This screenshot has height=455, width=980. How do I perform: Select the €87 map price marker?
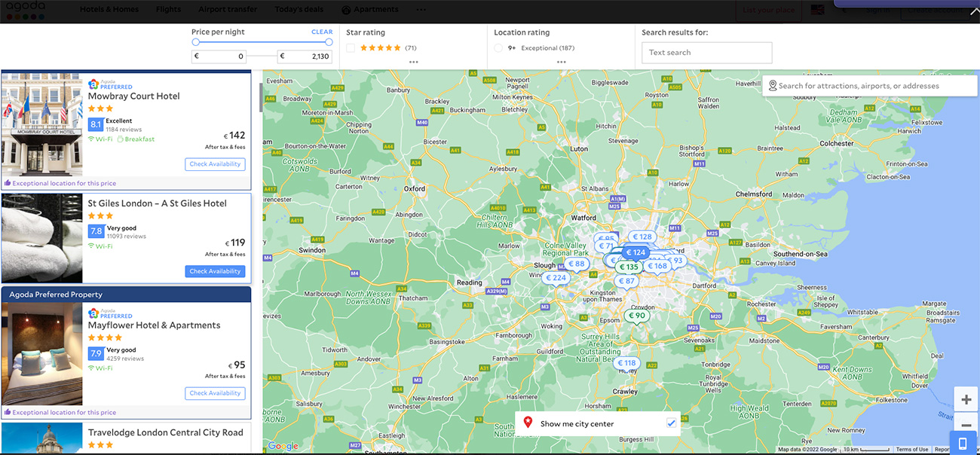(626, 281)
